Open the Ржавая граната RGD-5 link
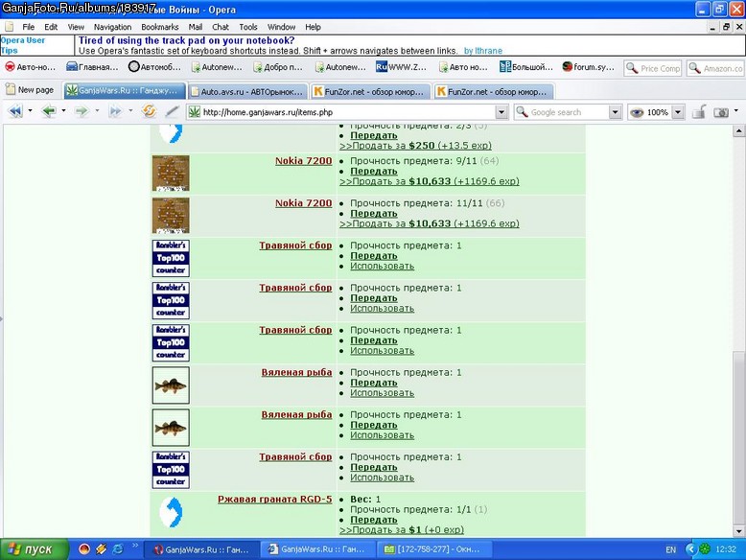 click(x=274, y=499)
